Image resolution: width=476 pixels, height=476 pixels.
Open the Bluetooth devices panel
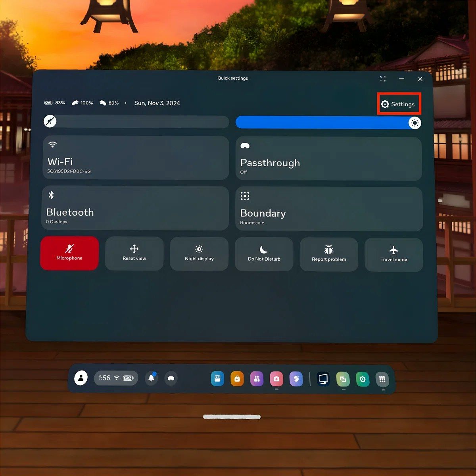point(135,208)
